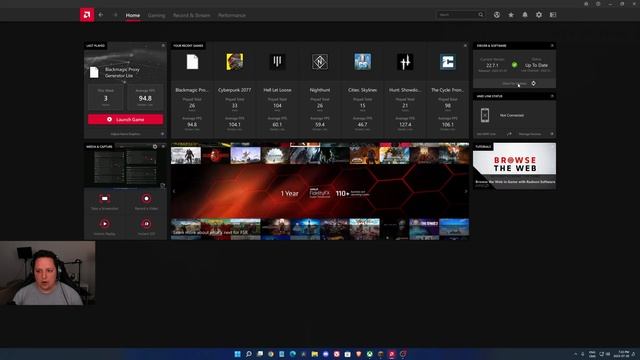This screenshot has height=360, width=640.
Task: Start Record a Video
Action: pyautogui.click(x=146, y=201)
